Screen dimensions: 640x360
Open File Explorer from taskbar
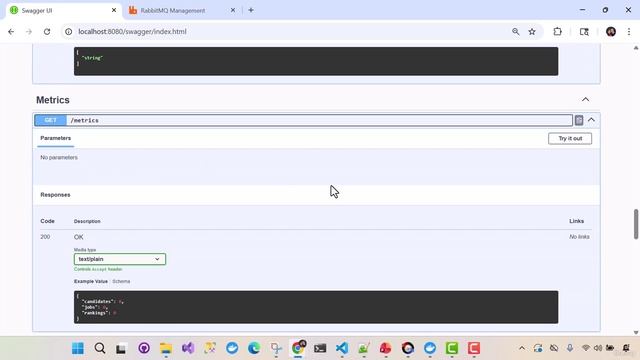click(166, 348)
